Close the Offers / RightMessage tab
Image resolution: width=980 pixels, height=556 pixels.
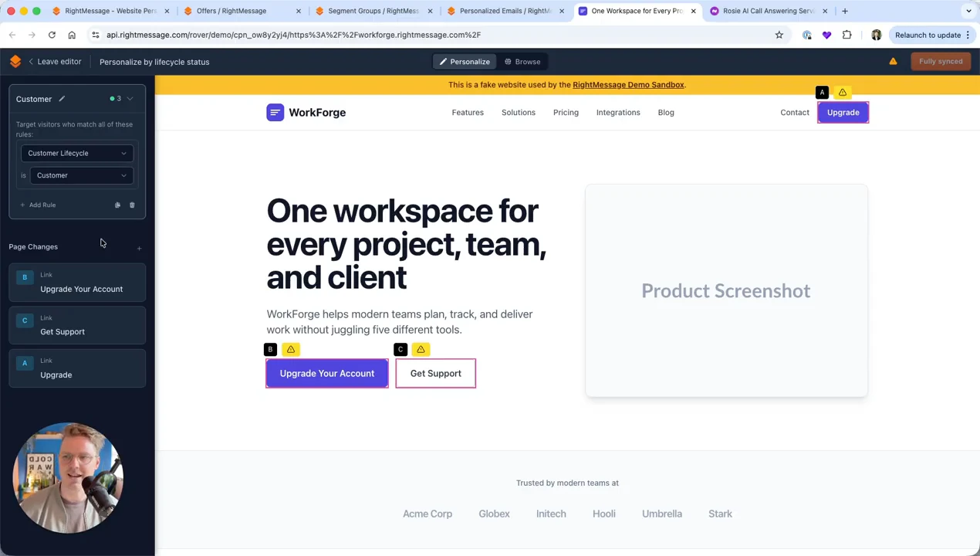[299, 11]
